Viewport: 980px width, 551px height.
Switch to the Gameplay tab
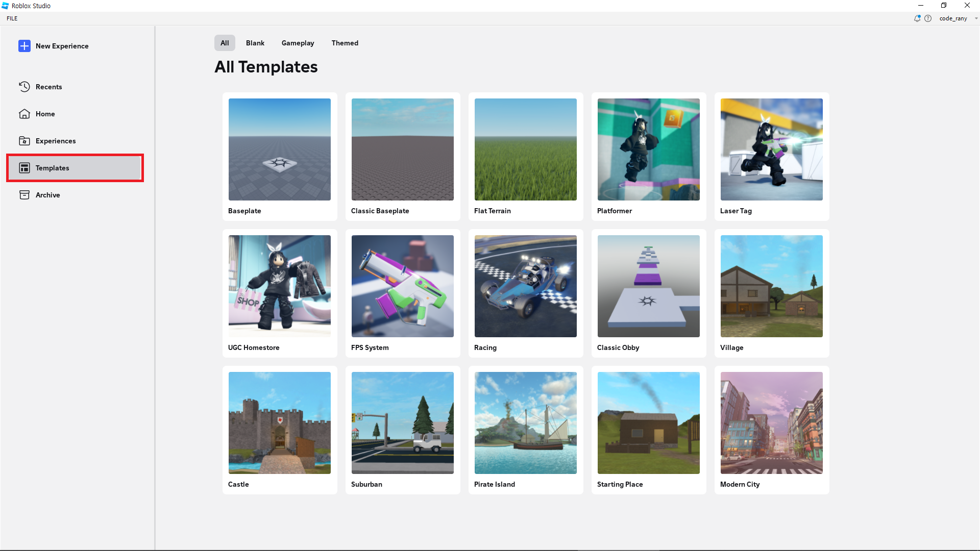298,43
